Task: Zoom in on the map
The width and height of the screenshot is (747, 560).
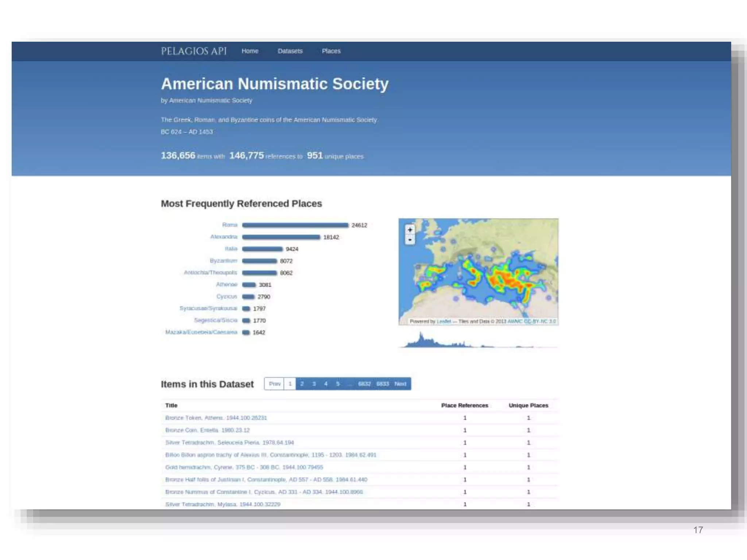Action: [410, 230]
